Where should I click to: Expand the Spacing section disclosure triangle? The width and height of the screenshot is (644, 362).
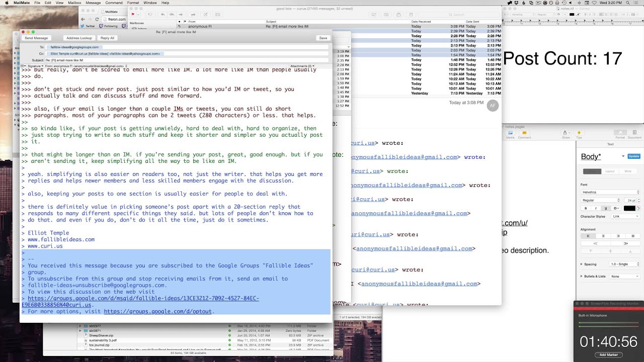(582, 264)
